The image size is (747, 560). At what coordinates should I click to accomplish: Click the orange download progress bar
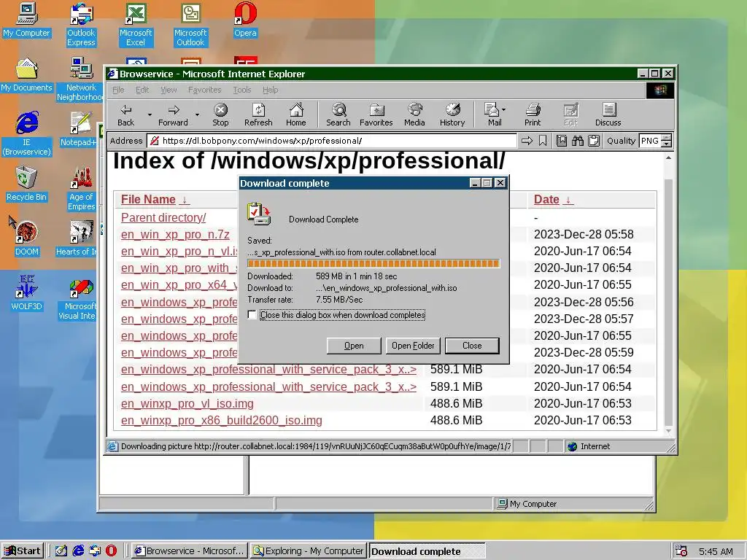(x=373, y=263)
